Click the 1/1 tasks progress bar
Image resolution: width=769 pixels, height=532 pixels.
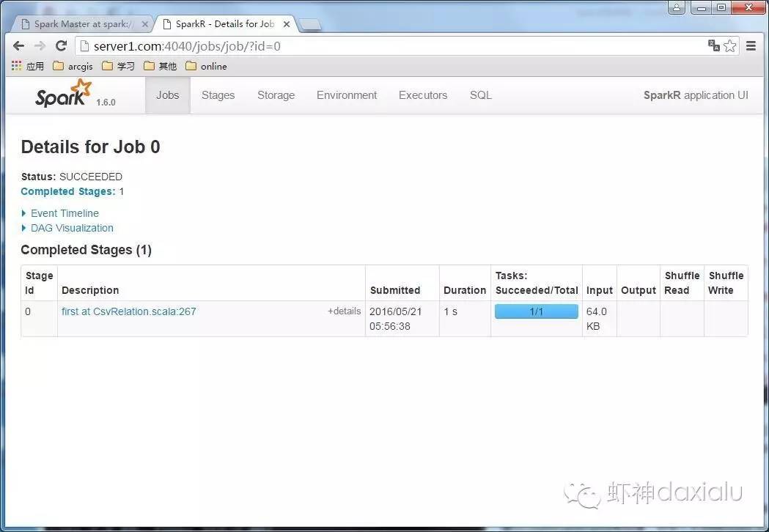pyautogui.click(x=536, y=311)
